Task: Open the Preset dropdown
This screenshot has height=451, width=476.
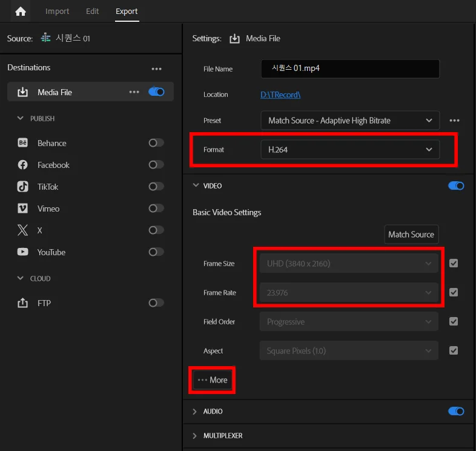Action: (349, 121)
